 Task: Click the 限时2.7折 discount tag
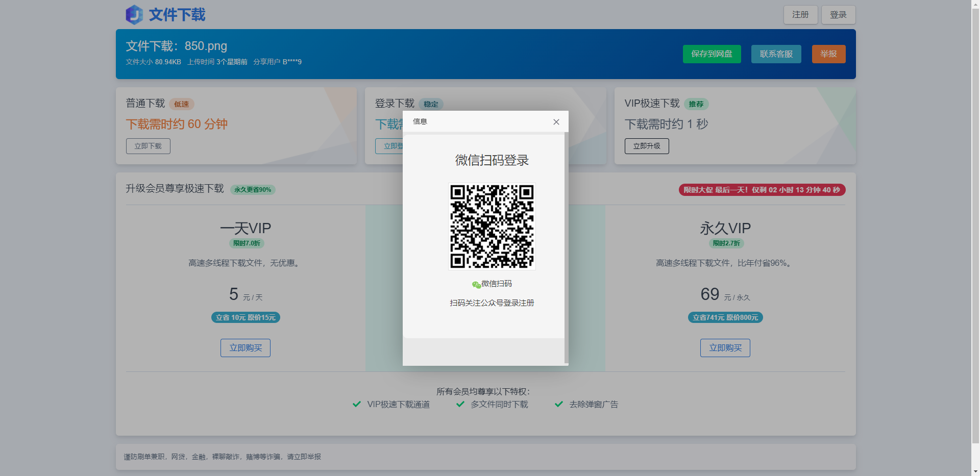(x=726, y=243)
